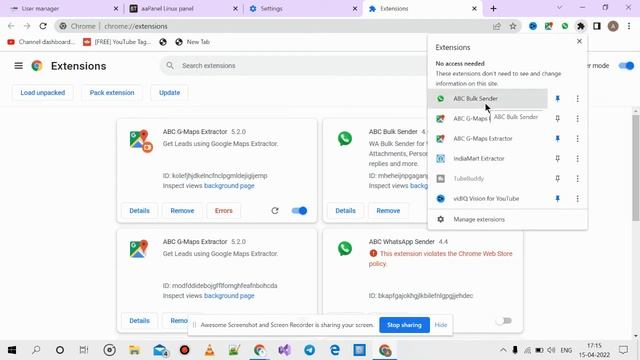Screen dimensions: 640x360
Task: Open the Chrome side panel icon
Action: (597, 26)
